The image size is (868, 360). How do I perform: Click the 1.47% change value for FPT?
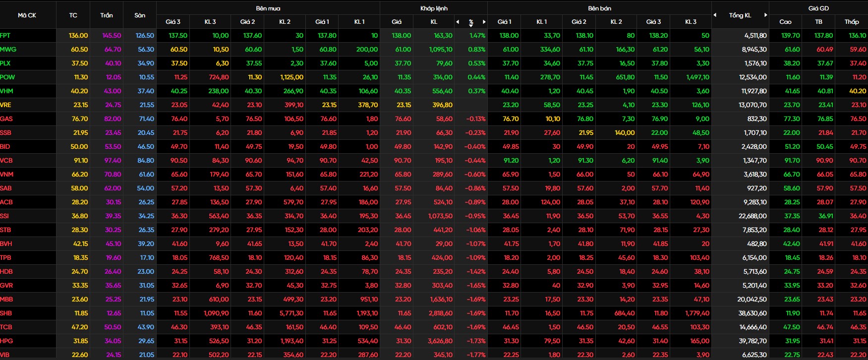(477, 36)
